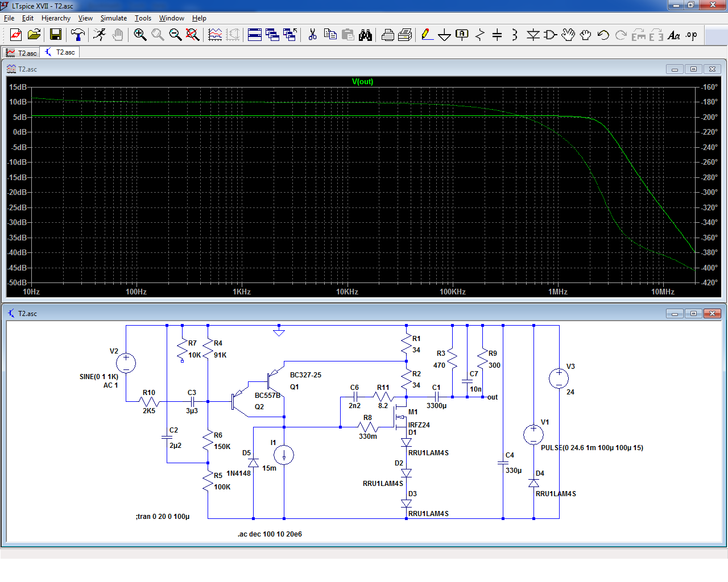Click the BC327-25 transistor label

[x=305, y=375]
